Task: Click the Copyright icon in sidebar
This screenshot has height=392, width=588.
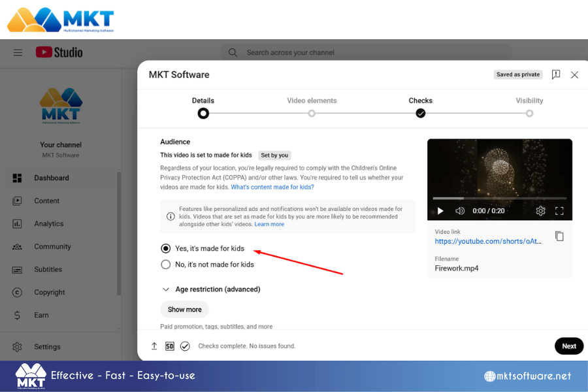Action: pos(17,292)
